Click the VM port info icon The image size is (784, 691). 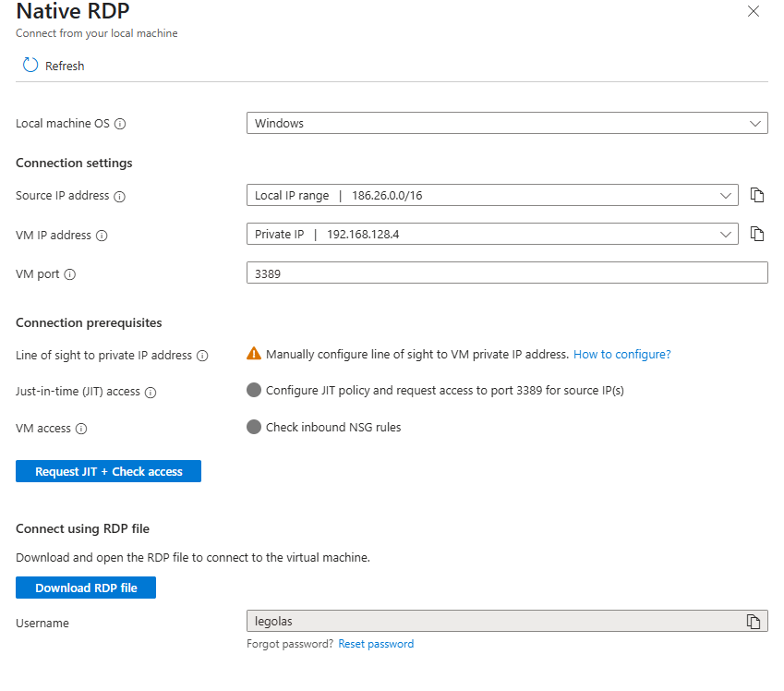[x=70, y=274]
